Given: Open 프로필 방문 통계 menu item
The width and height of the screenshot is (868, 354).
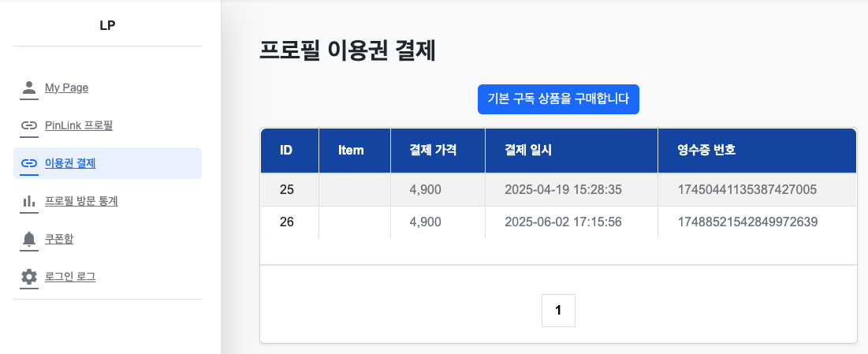Looking at the screenshot, I should pos(81,201).
